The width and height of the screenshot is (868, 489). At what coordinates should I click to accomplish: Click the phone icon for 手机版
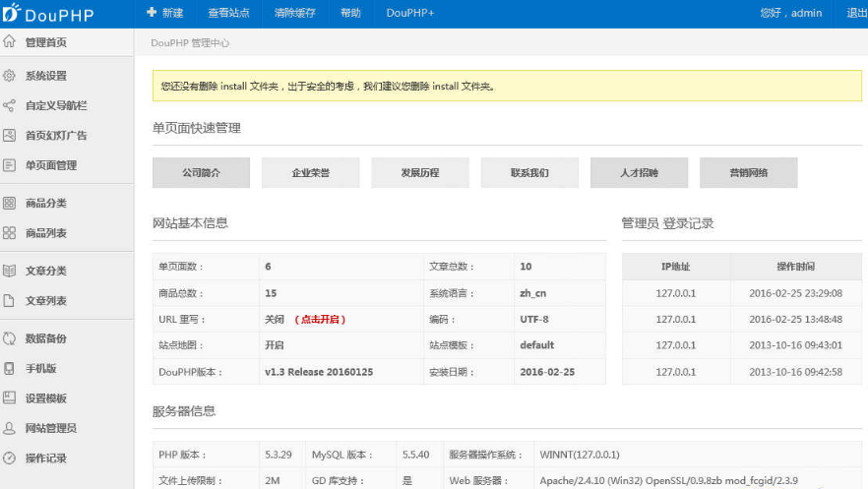(x=9, y=368)
